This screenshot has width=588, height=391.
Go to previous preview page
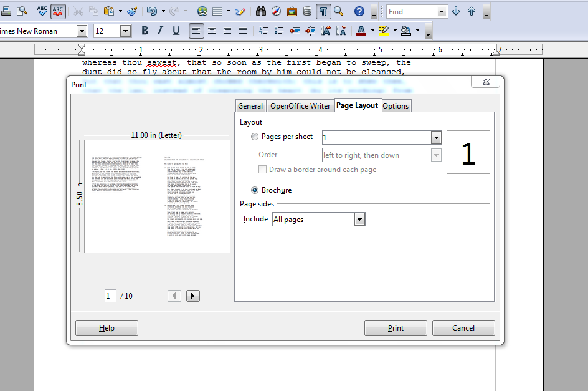(174, 296)
